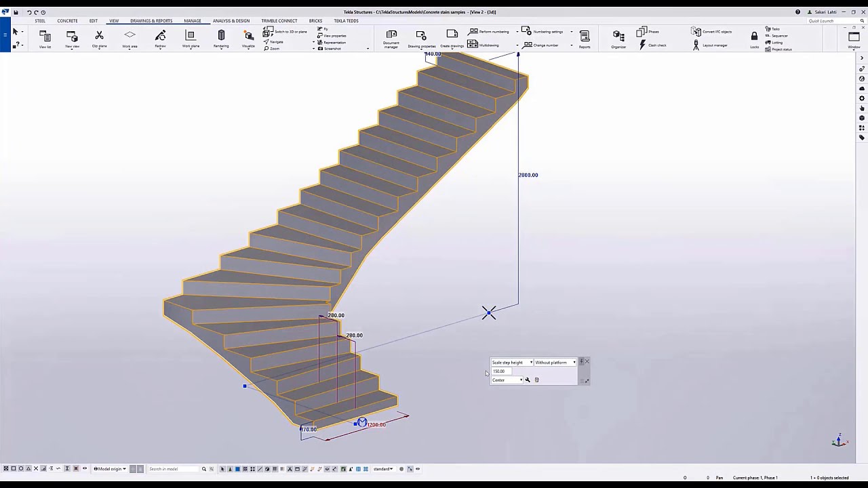Toggle snap to center points circle icon
The height and width of the screenshot is (488, 868).
(x=21, y=469)
